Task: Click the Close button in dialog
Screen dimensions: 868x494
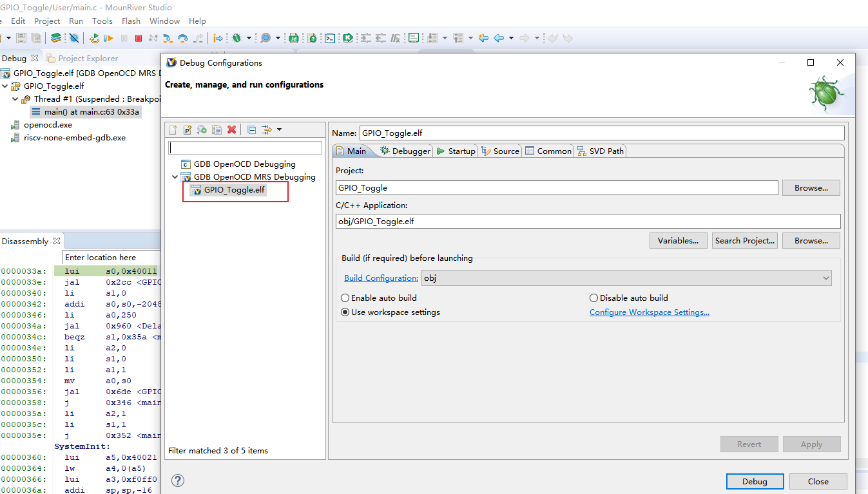Action: [818, 481]
